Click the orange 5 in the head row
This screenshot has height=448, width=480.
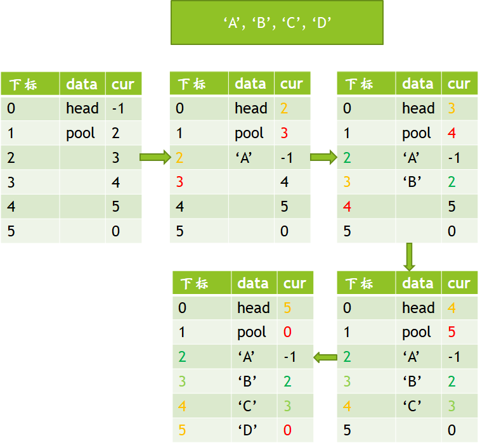click(287, 308)
